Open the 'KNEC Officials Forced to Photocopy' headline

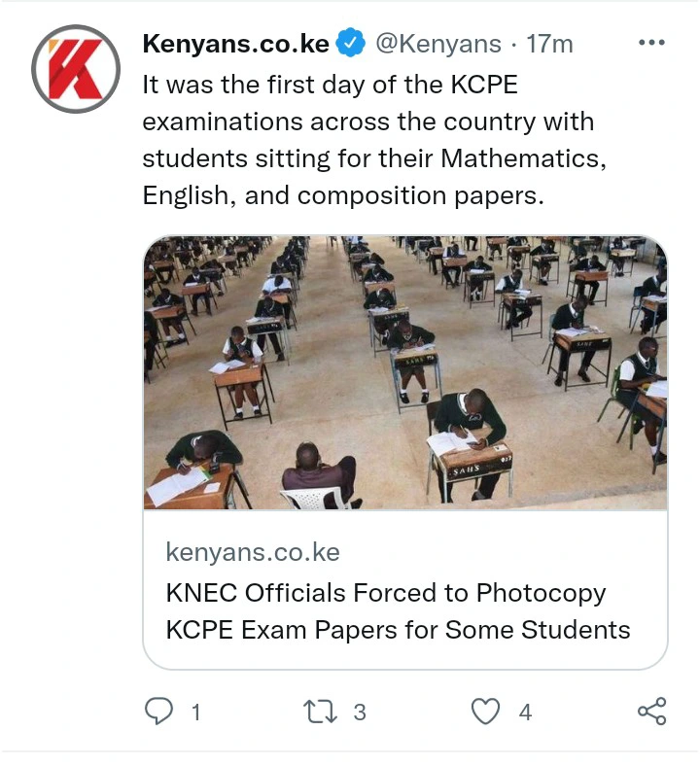[x=385, y=592]
